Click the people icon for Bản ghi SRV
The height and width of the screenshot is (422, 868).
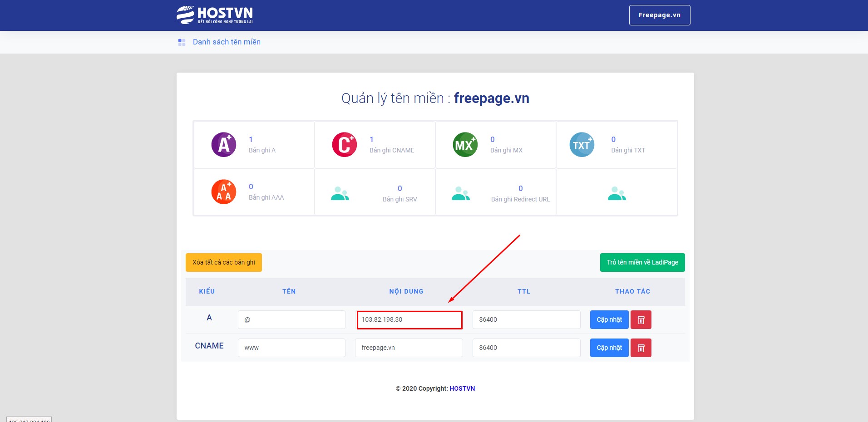click(340, 194)
